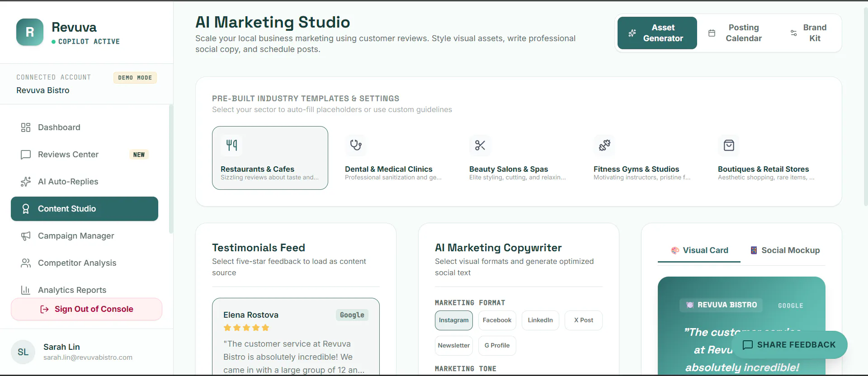Viewport: 868px width, 376px height.
Task: Select Instagram marketing format
Action: coord(454,320)
